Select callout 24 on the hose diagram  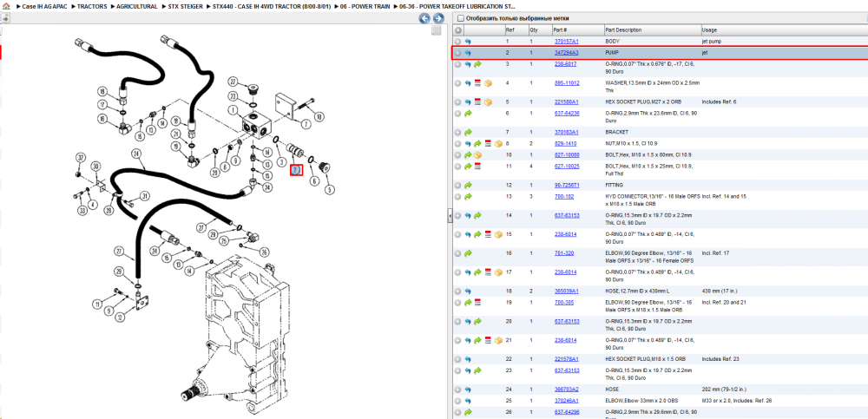[x=135, y=153]
